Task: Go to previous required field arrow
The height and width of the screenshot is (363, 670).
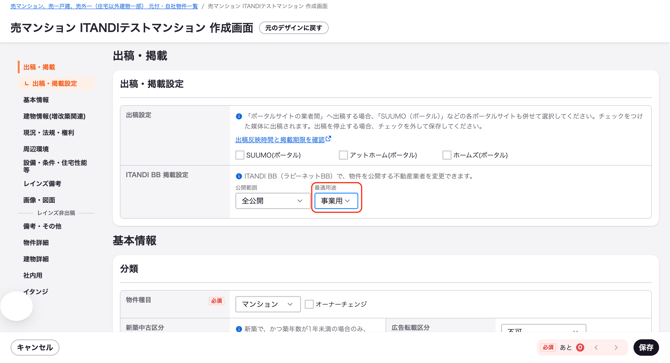Action: [597, 348]
